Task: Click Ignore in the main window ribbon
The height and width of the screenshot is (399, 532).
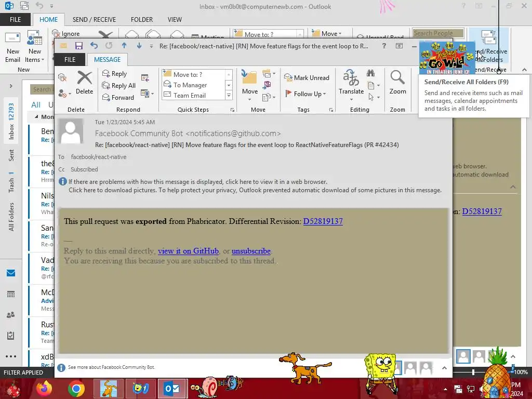Action: pos(66,34)
